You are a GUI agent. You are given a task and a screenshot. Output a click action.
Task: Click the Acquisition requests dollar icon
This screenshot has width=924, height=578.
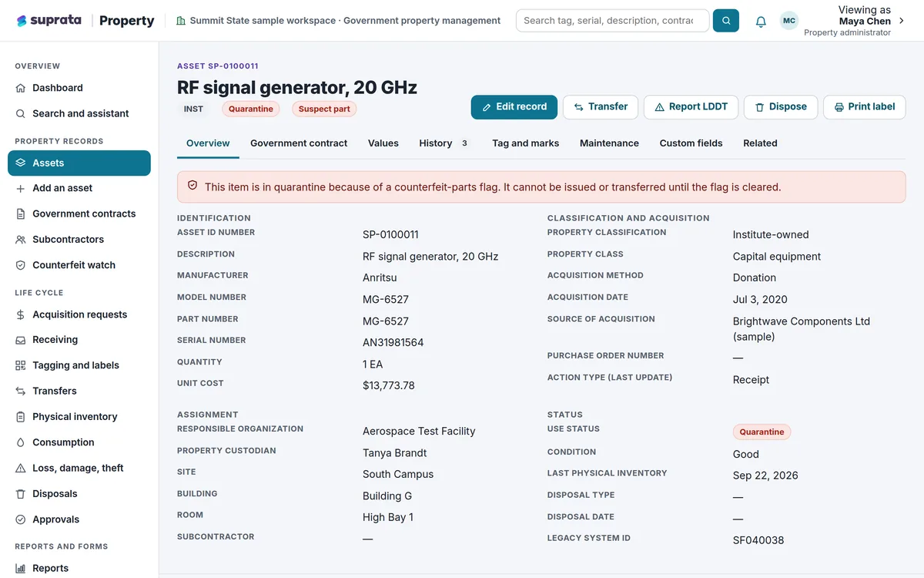click(21, 314)
